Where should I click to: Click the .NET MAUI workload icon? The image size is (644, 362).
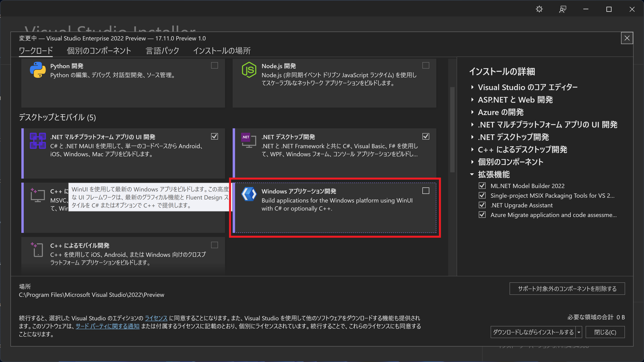pos(38,141)
